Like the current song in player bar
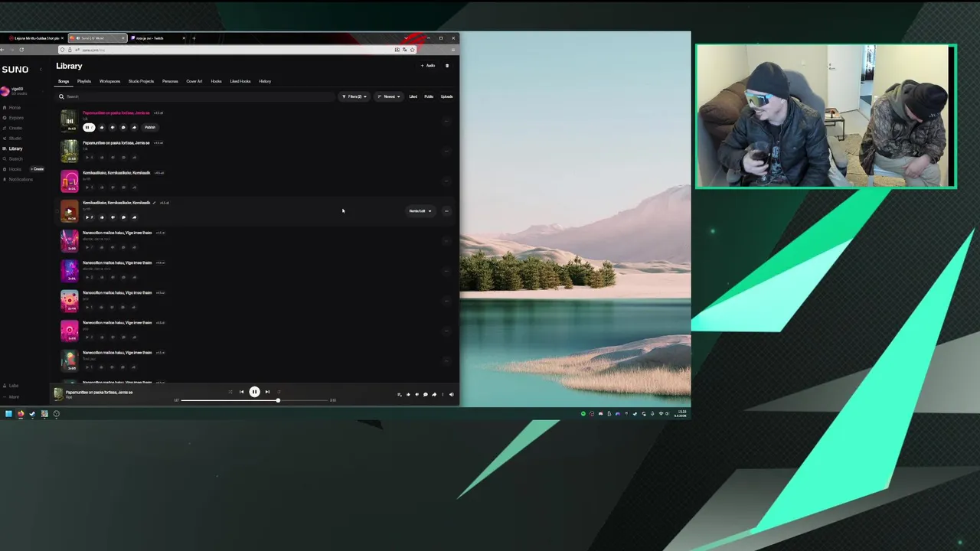This screenshot has height=551, width=980. (408, 394)
